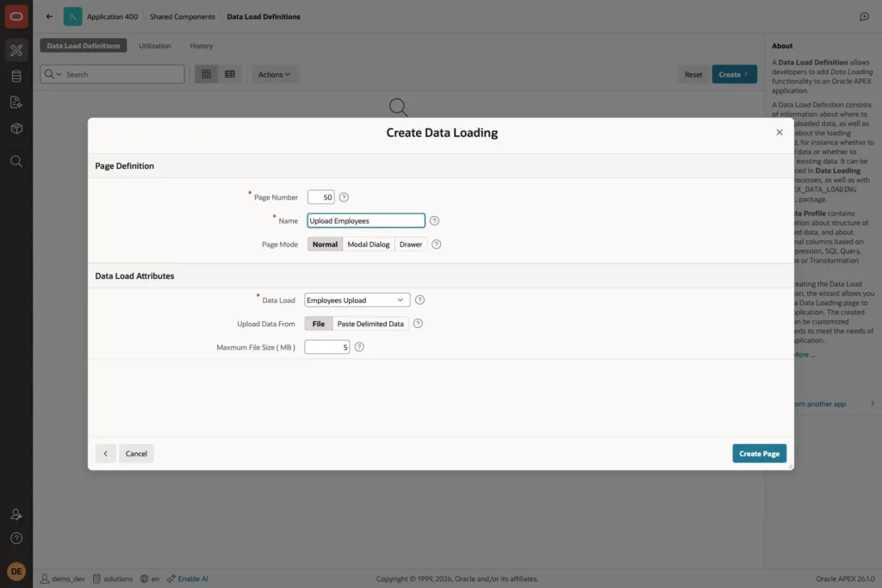Viewport: 882px width, 588px height.
Task: Click the Oracle APEX 26.1.0 version text
Action: [845, 579]
